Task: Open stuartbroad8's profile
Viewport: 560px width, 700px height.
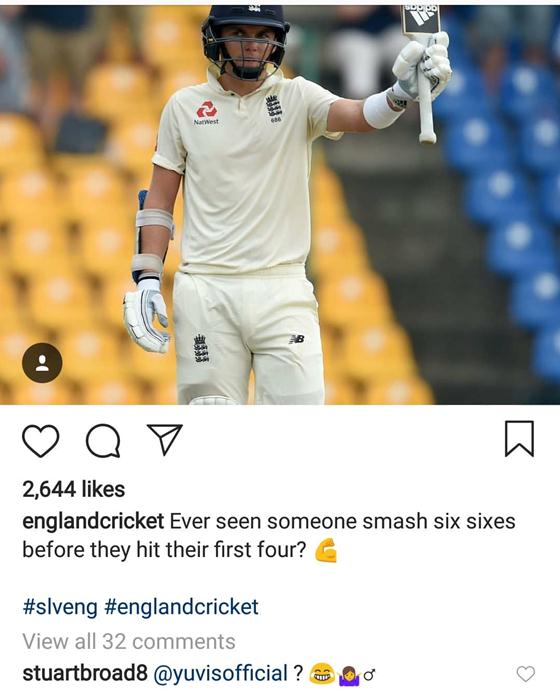Action: point(85,673)
